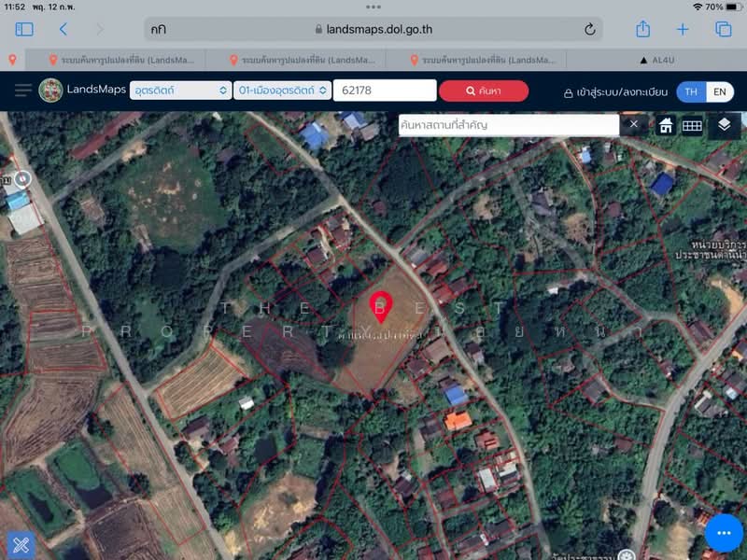The height and width of the screenshot is (560, 747).
Task: Switch language to EN
Action: [x=720, y=91]
